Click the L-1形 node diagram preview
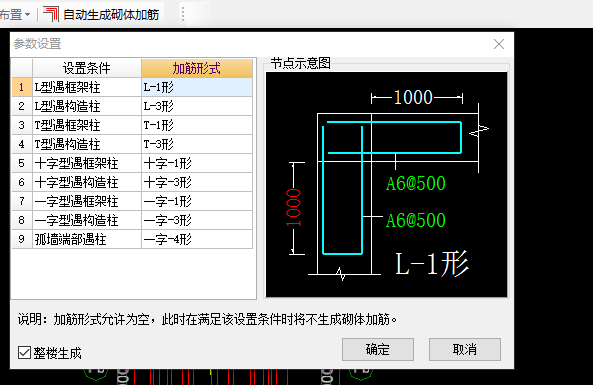 coord(387,185)
